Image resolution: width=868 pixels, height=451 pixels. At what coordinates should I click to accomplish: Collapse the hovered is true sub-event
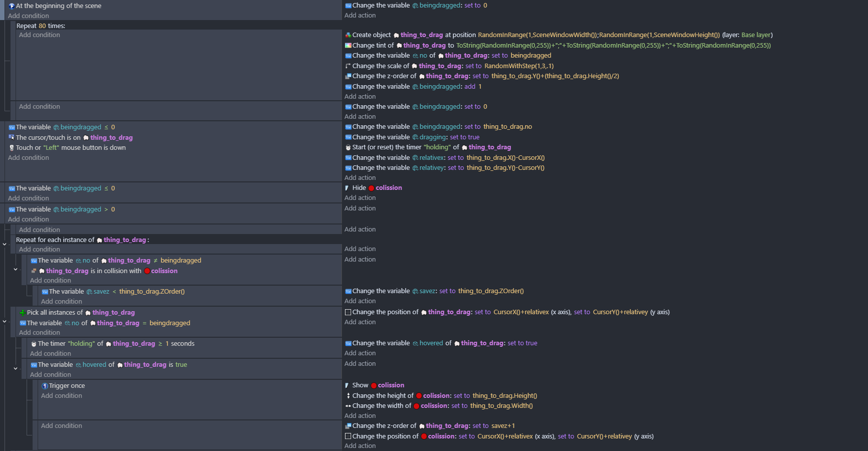(x=16, y=369)
